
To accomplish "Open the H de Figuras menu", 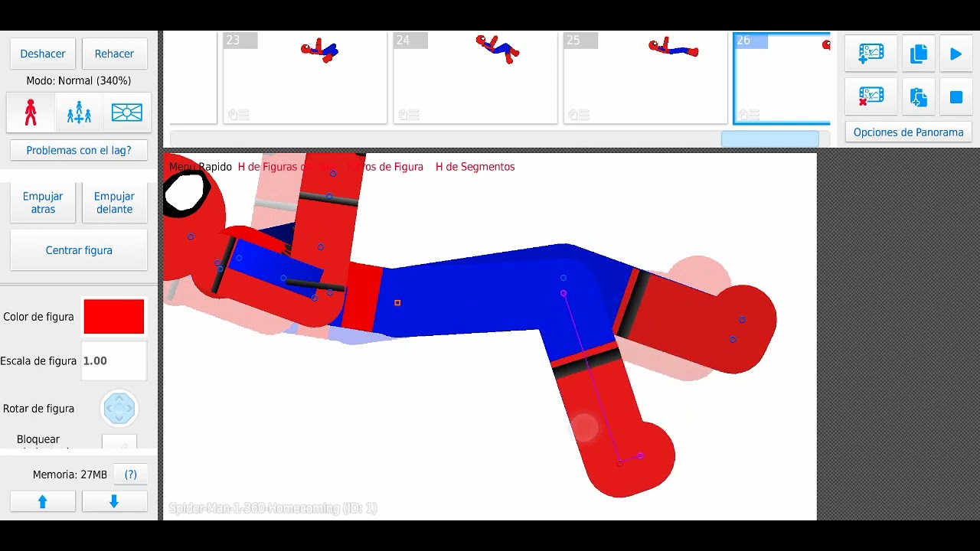I will pyautogui.click(x=286, y=167).
